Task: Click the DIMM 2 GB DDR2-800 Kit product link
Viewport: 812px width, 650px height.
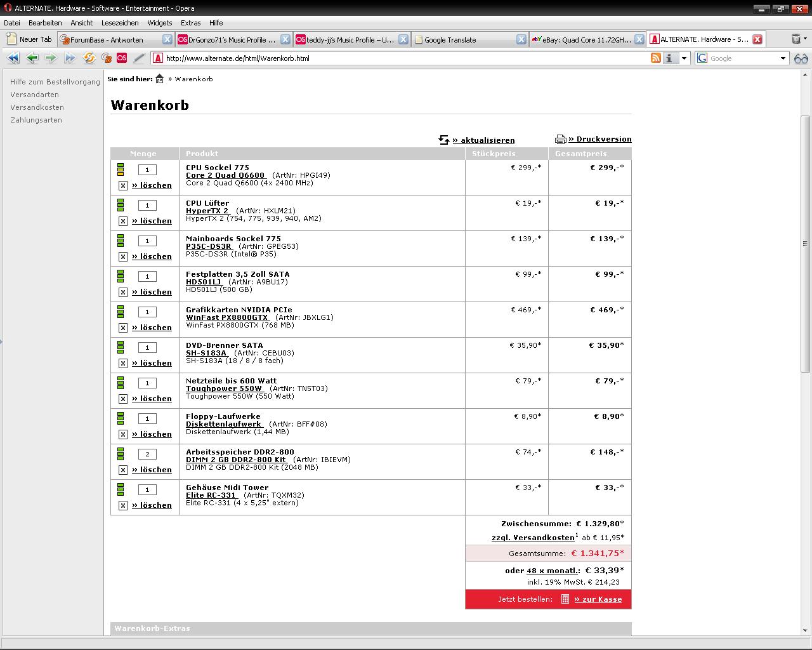Action: (x=236, y=460)
